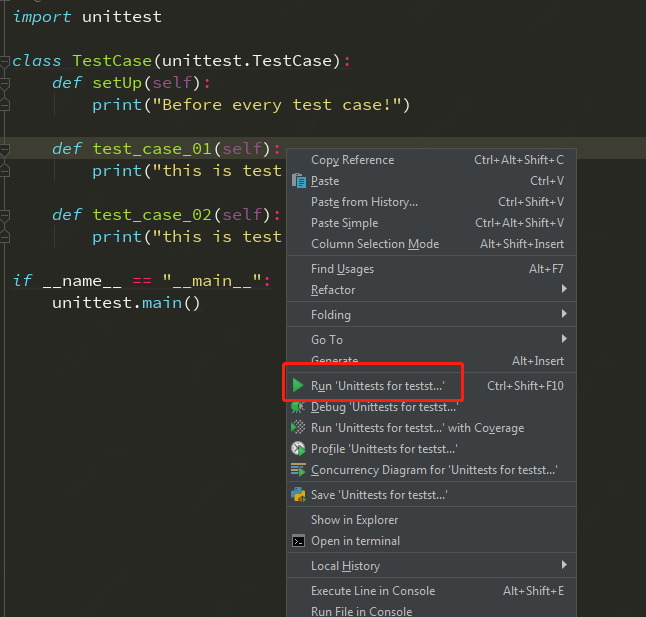Image resolution: width=646 pixels, height=617 pixels.
Task: Click the 'import unittest' line
Action: (87, 17)
